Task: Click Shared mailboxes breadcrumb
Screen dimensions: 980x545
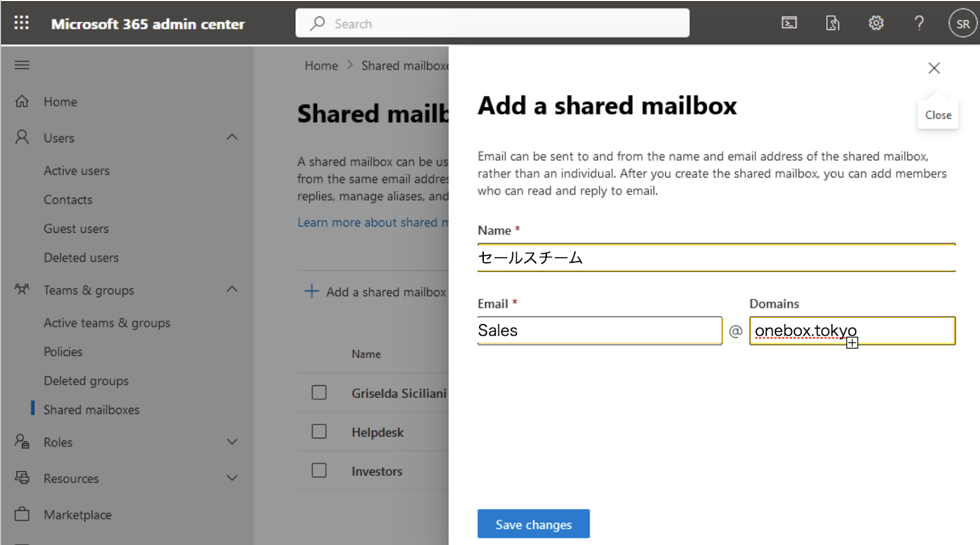Action: [x=405, y=66]
